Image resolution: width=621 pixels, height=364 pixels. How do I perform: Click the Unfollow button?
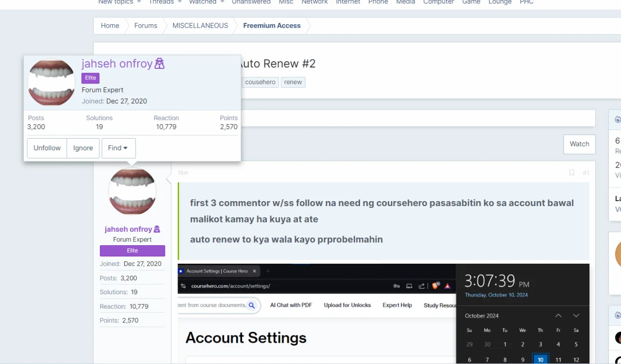47,148
